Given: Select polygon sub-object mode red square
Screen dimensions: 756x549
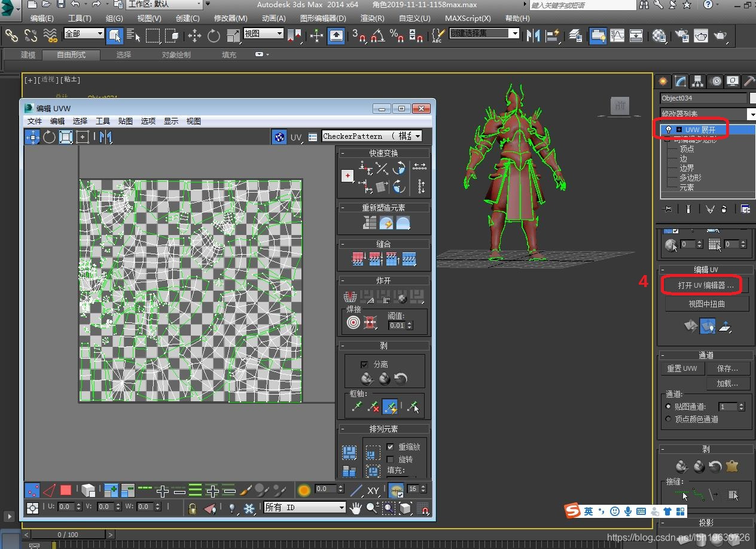Looking at the screenshot, I should tap(66, 490).
